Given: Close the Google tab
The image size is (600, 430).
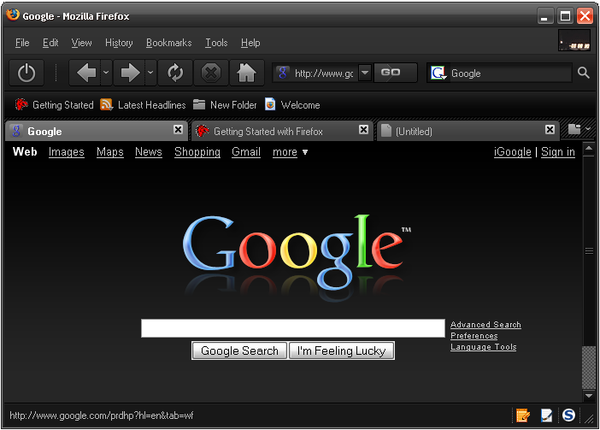Looking at the screenshot, I should 178,130.
